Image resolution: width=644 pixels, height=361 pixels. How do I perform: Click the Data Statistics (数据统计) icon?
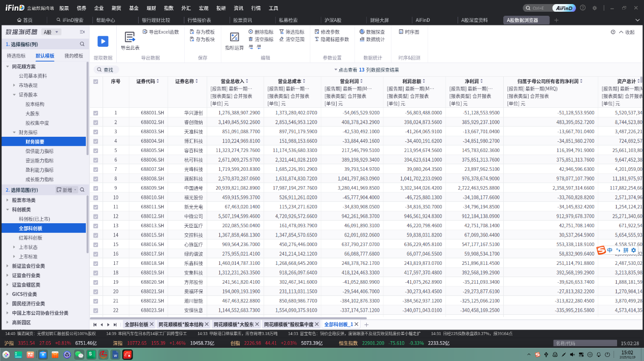372,39
